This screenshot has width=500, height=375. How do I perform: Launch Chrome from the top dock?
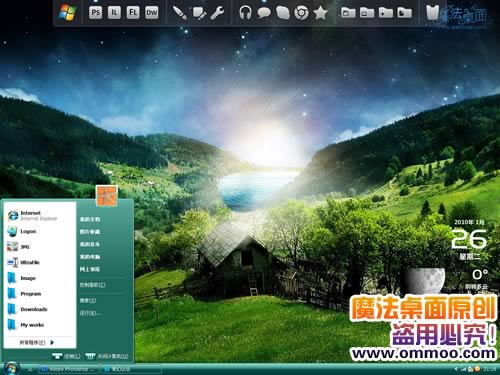point(301,13)
